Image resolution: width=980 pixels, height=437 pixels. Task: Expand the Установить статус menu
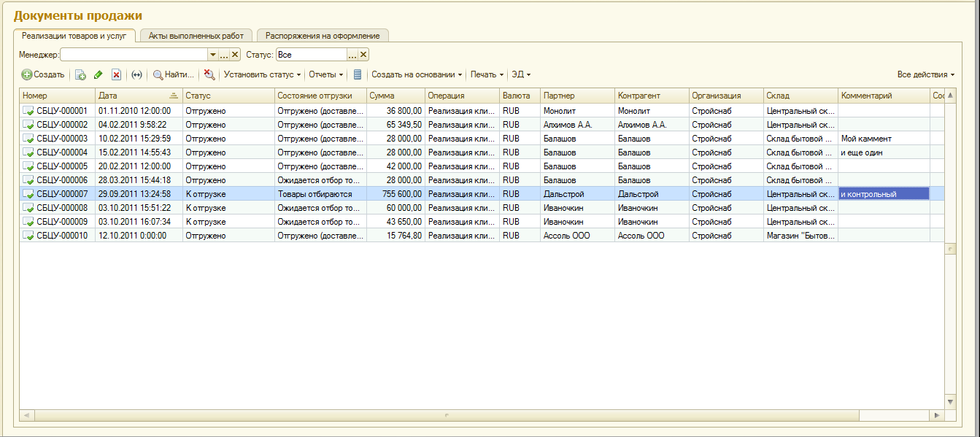262,74
